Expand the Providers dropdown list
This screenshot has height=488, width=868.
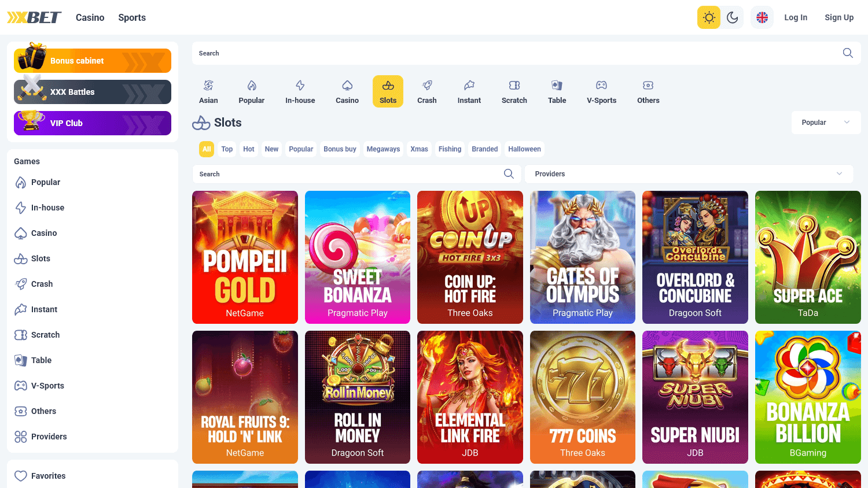689,173
